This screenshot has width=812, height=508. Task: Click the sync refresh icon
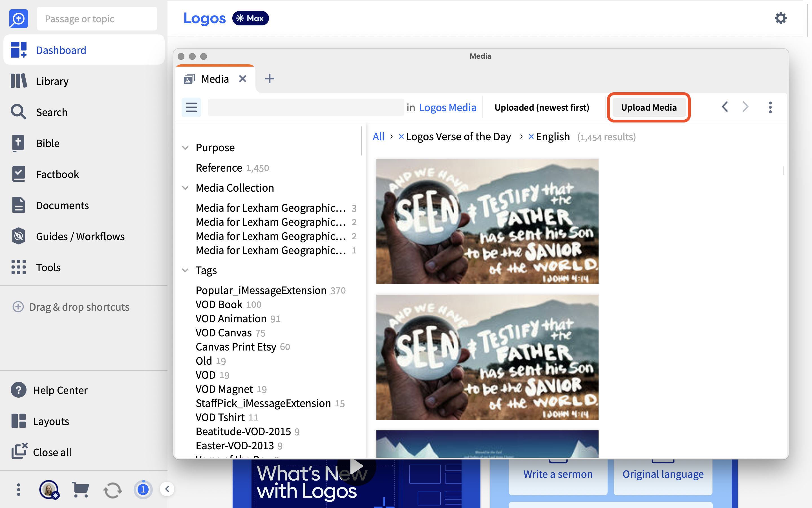pos(112,490)
